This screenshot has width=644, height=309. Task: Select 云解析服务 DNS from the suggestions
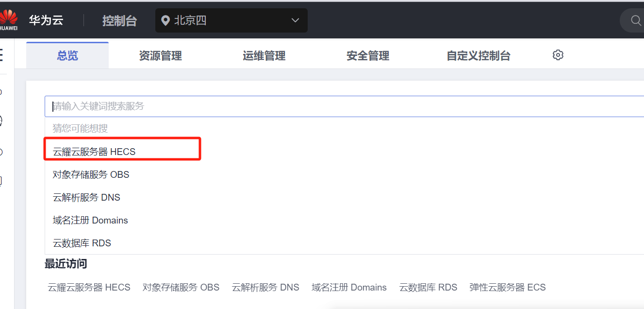pos(86,197)
